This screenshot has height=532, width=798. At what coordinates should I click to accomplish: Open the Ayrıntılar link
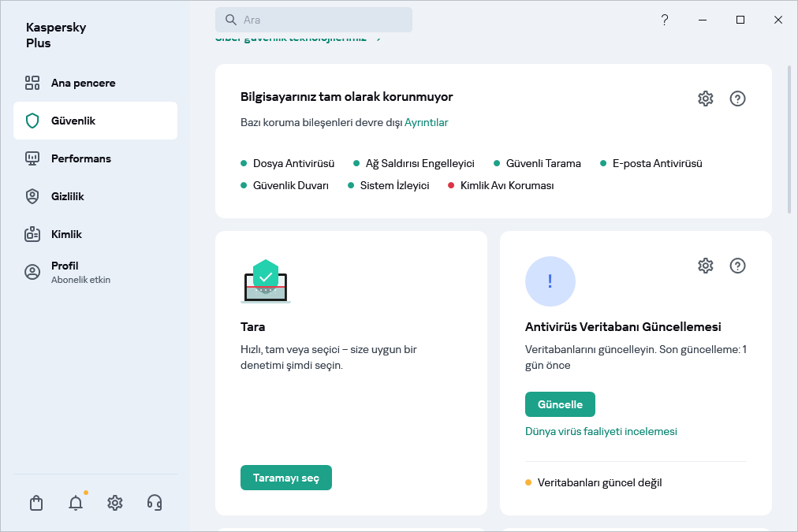[x=427, y=122]
